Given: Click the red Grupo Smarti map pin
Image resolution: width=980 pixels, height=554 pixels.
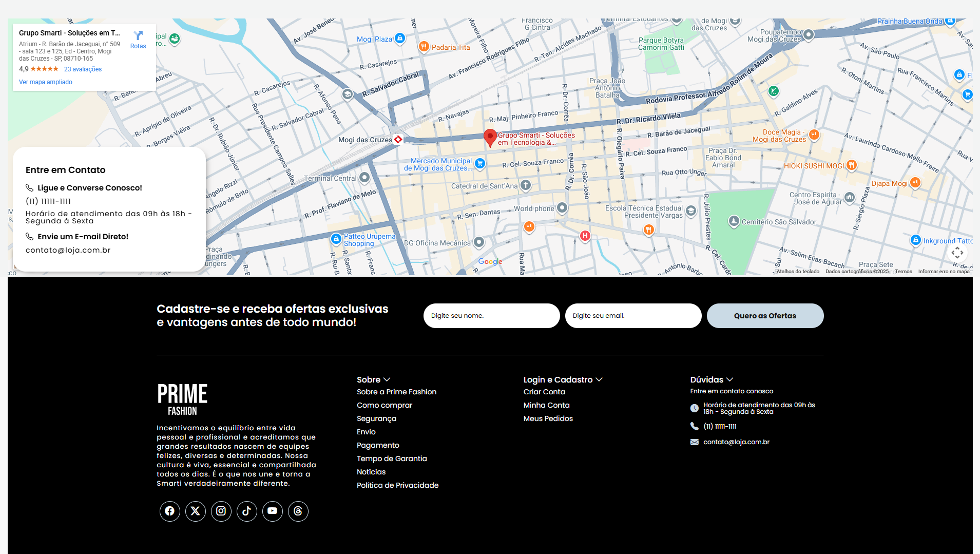Looking at the screenshot, I should point(490,138).
